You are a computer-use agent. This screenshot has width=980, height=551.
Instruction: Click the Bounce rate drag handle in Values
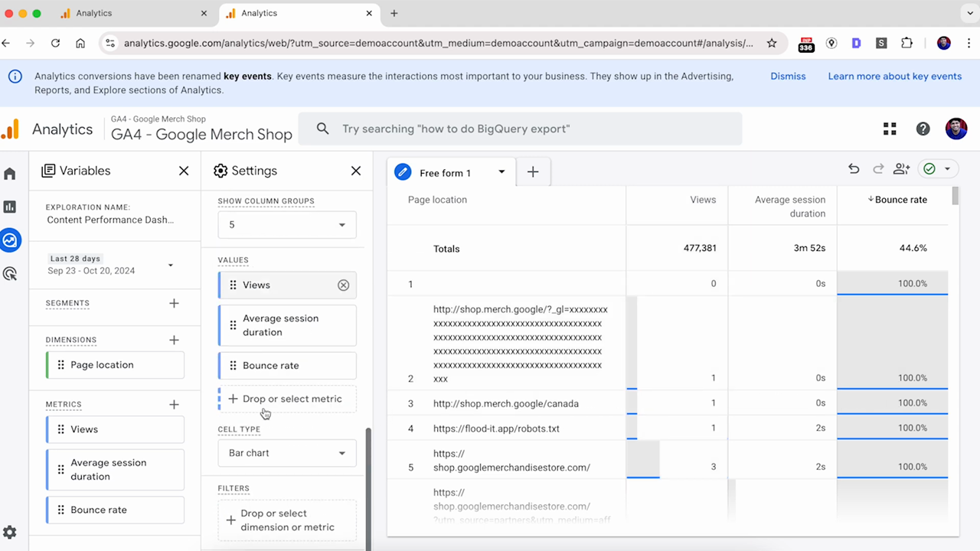[233, 366]
